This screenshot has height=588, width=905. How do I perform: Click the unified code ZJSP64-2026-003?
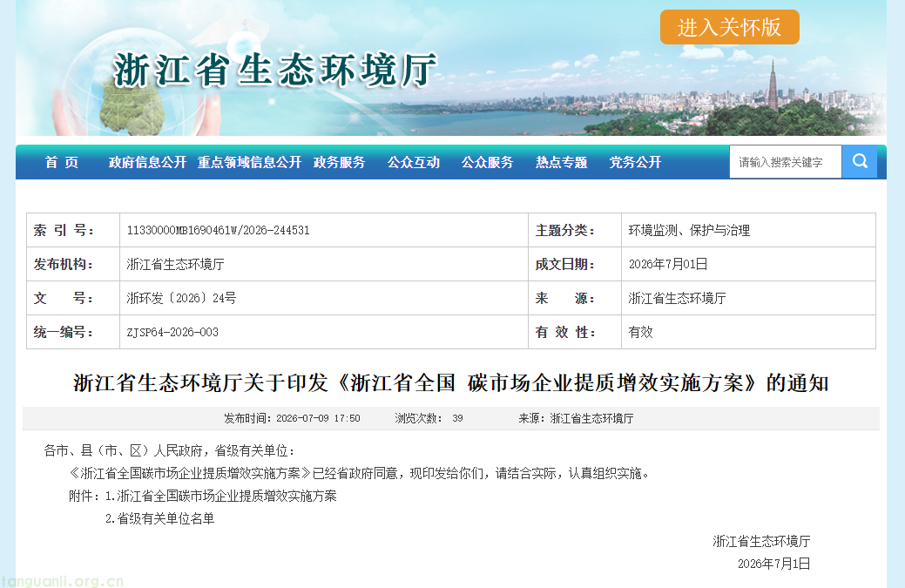click(172, 333)
